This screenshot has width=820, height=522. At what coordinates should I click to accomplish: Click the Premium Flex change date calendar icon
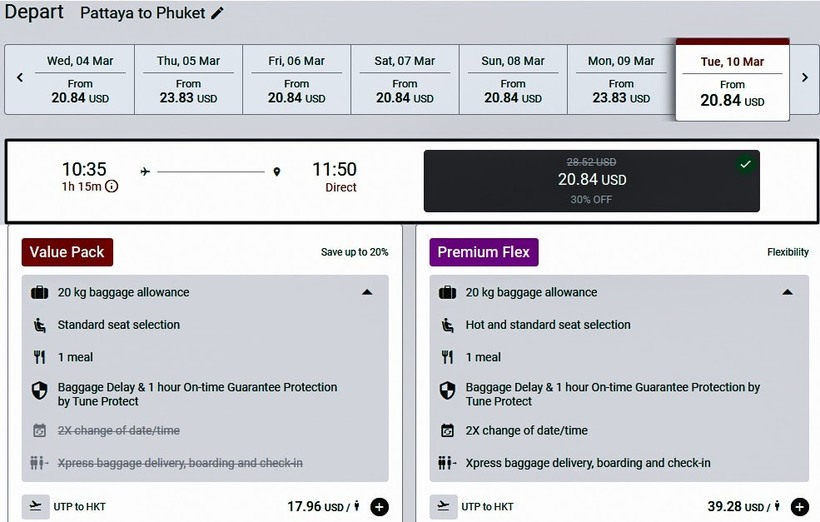(x=447, y=431)
